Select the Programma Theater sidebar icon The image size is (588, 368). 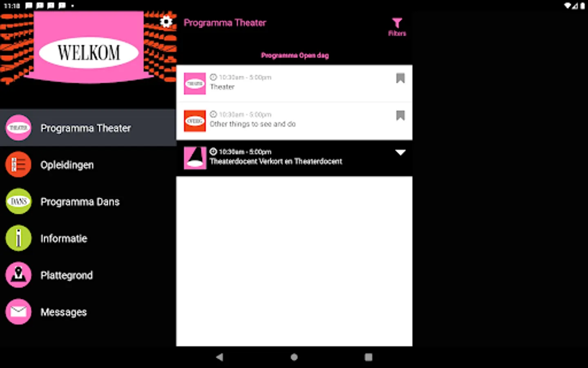(x=18, y=128)
